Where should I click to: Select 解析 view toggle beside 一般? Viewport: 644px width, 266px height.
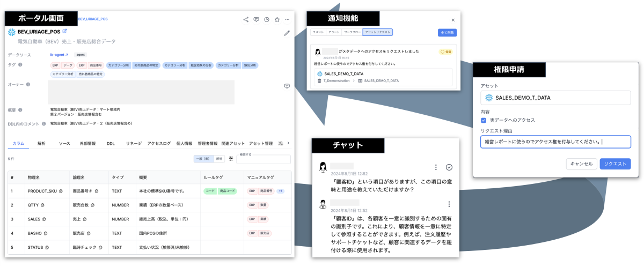[x=219, y=159]
